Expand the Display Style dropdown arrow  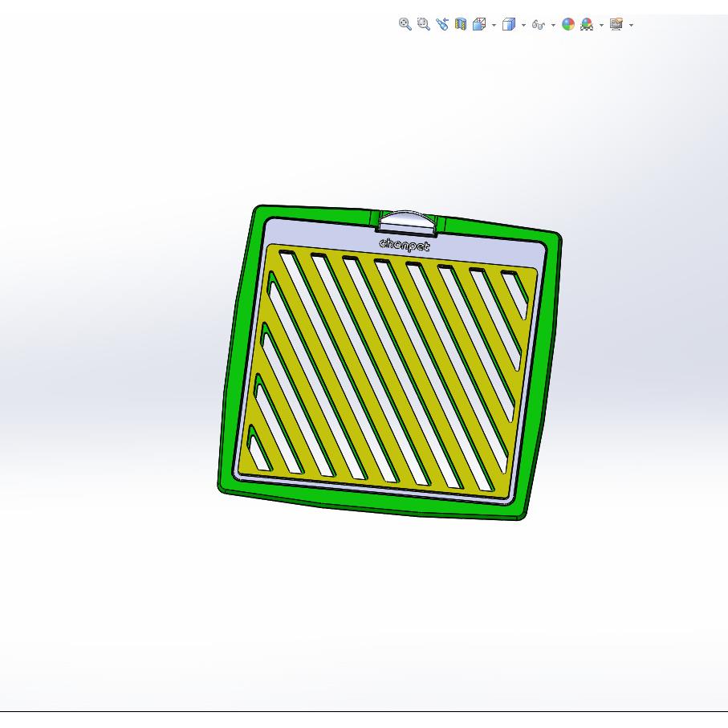click(523, 25)
